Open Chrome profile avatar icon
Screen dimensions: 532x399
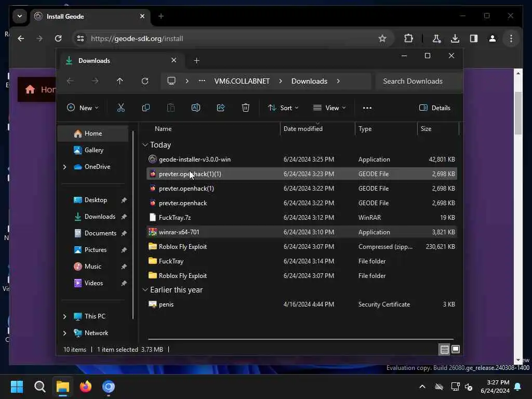click(x=493, y=38)
